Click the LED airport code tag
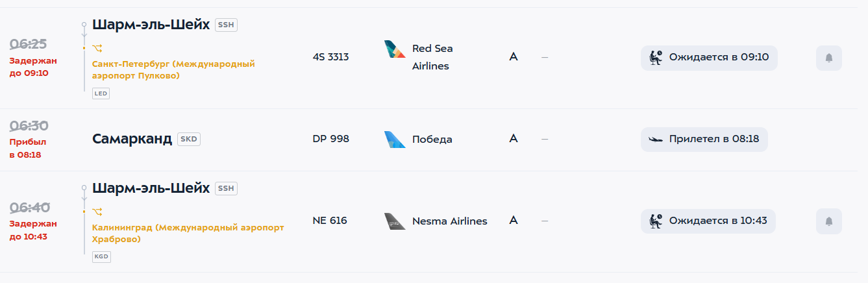 (101, 93)
